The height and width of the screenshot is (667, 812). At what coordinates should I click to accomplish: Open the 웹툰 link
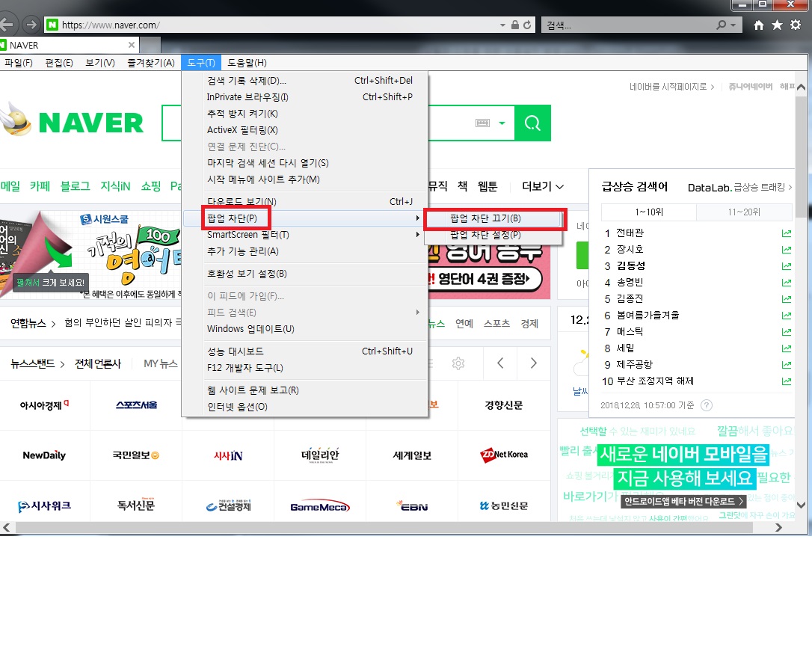[487, 186]
